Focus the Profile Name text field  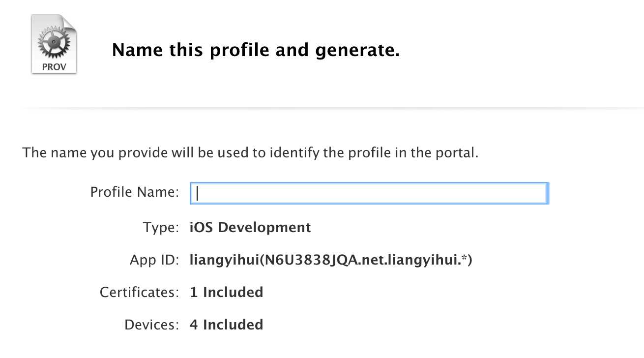click(x=369, y=193)
